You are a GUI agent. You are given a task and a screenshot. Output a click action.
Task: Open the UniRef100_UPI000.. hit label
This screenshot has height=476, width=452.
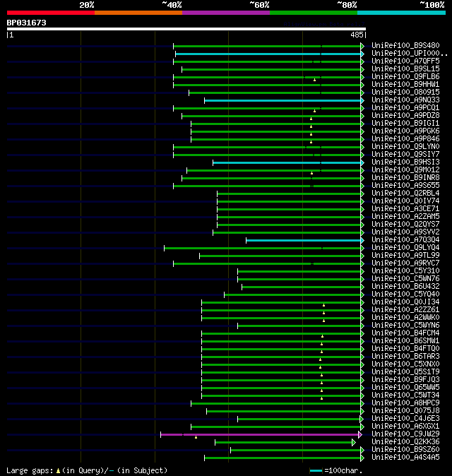(x=410, y=54)
